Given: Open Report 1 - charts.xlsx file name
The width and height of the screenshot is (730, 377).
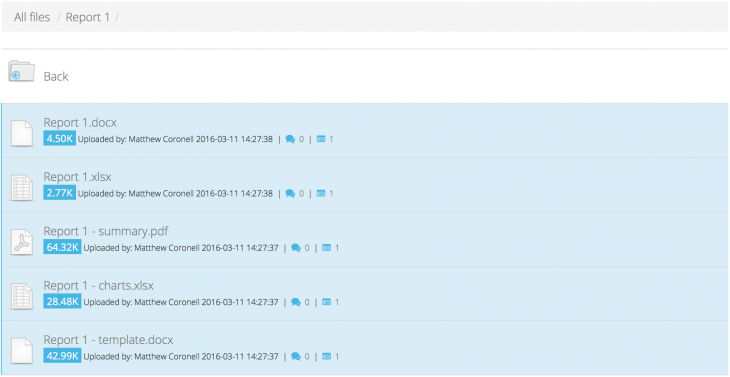Looking at the screenshot, I should click(x=98, y=286).
